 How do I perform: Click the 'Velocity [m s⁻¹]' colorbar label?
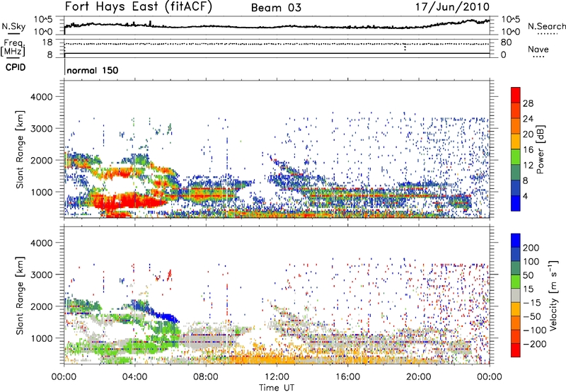554,295
